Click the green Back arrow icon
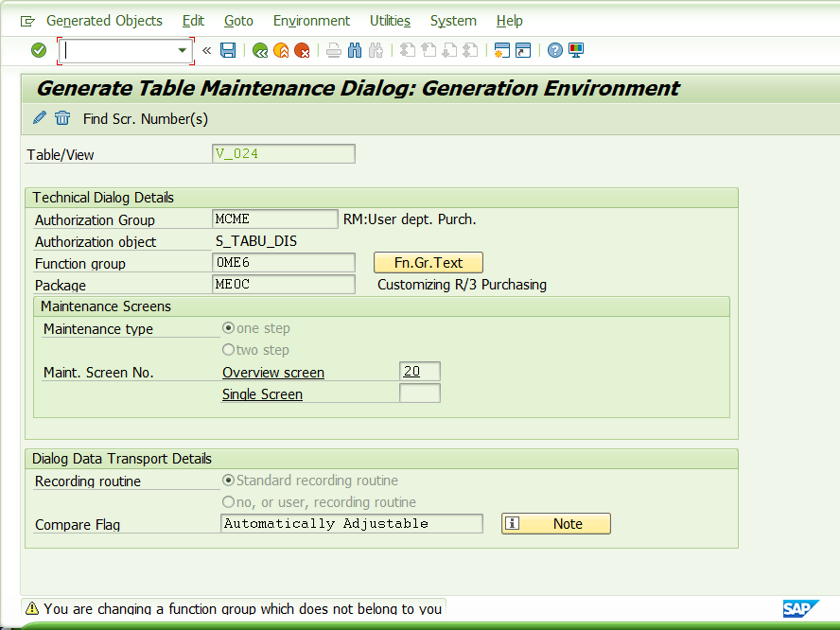This screenshot has height=630, width=840. tap(260, 50)
